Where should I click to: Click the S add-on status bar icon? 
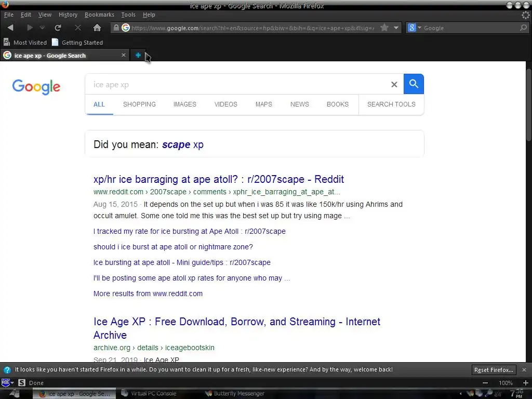(22, 383)
